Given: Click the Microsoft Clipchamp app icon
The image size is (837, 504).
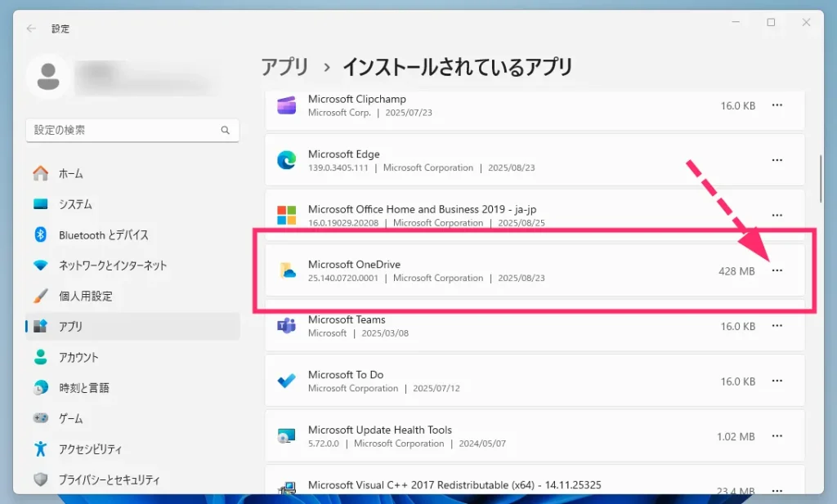Looking at the screenshot, I should pyautogui.click(x=287, y=105).
